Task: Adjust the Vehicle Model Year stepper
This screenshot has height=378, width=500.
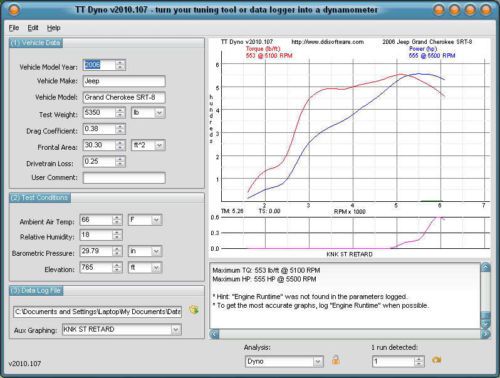Action: 120,65
